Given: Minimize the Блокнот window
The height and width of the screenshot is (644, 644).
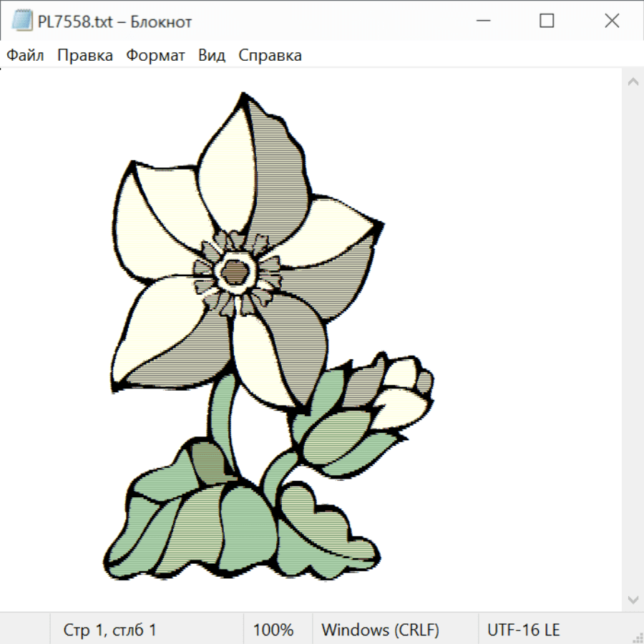Looking at the screenshot, I should coord(482,21).
